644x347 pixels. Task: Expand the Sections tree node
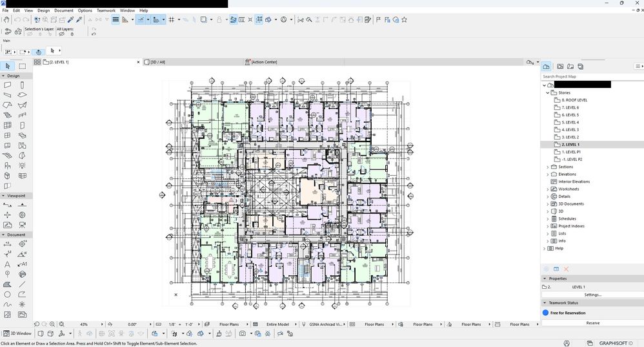tap(548, 167)
